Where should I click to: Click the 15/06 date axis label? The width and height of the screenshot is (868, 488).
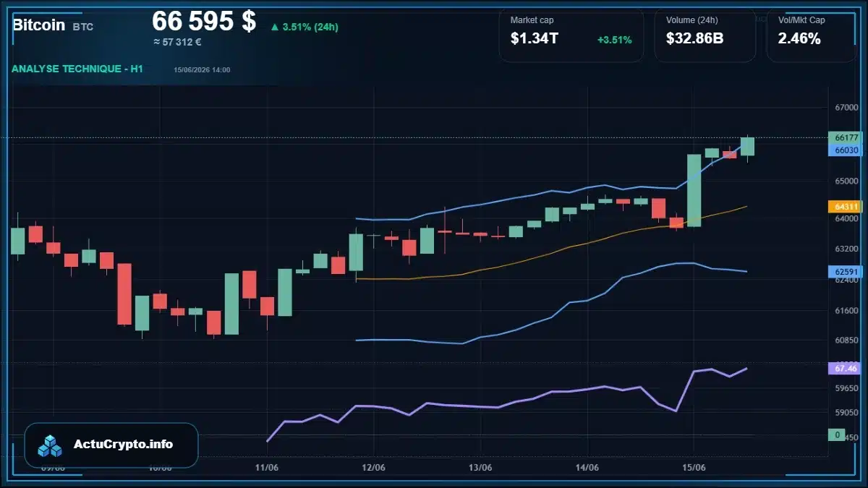click(694, 468)
